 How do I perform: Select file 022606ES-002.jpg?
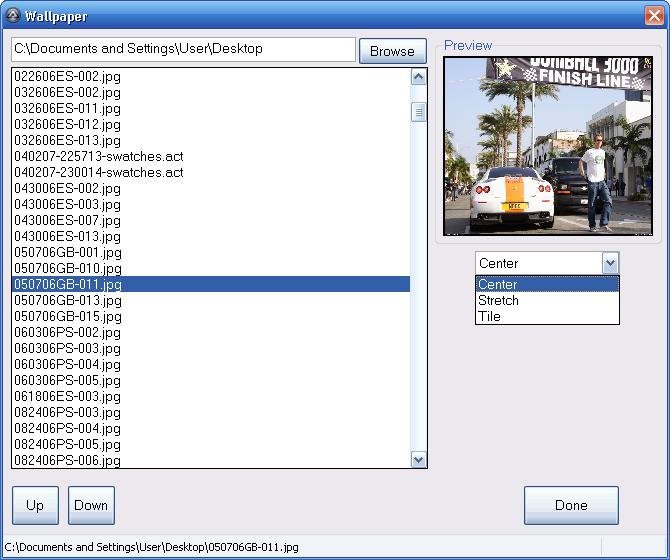coord(211,77)
